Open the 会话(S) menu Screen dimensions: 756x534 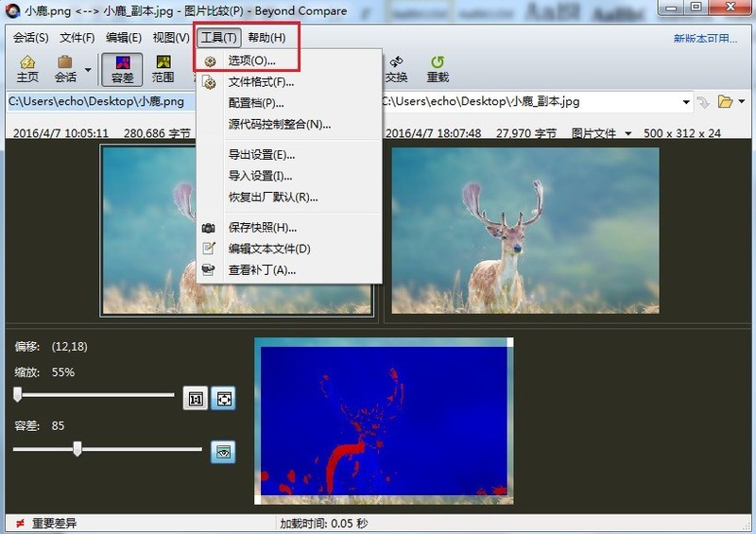pos(31,37)
